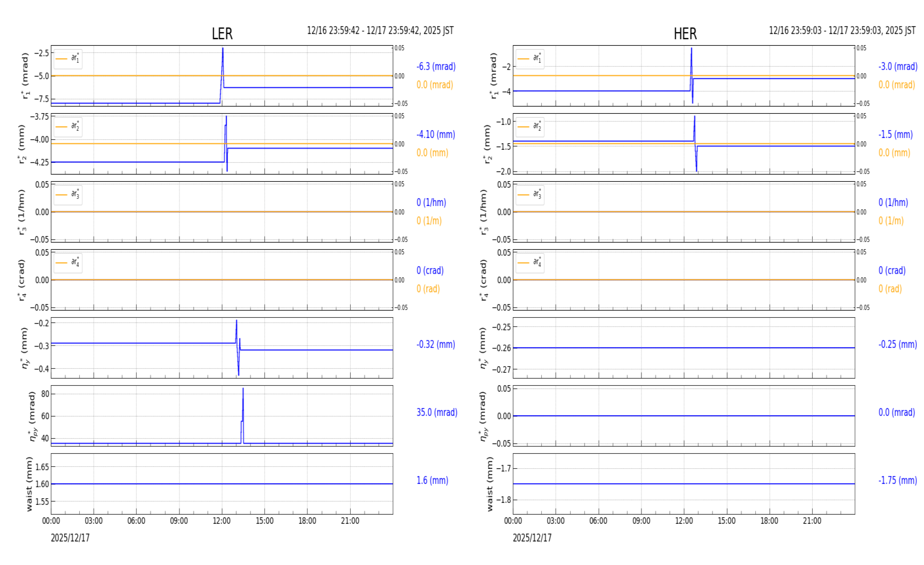This screenshot has width=924, height=565.
Task: Click the spike peak in HER r1 plot
Action: pyautogui.click(x=691, y=49)
